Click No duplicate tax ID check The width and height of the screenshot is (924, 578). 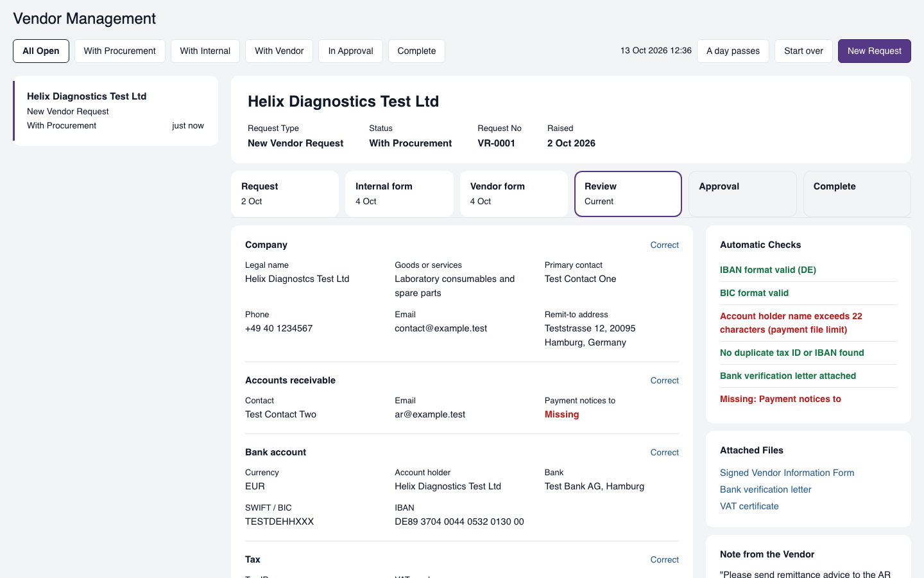tap(792, 353)
